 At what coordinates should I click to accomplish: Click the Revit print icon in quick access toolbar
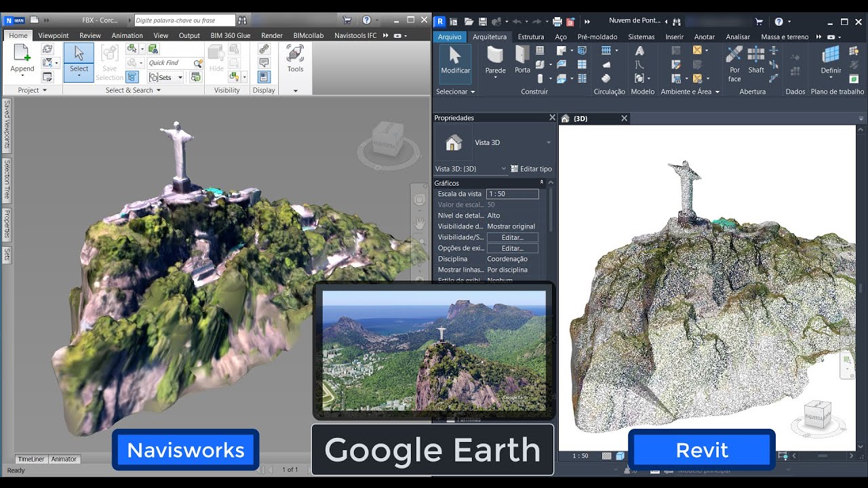(557, 22)
